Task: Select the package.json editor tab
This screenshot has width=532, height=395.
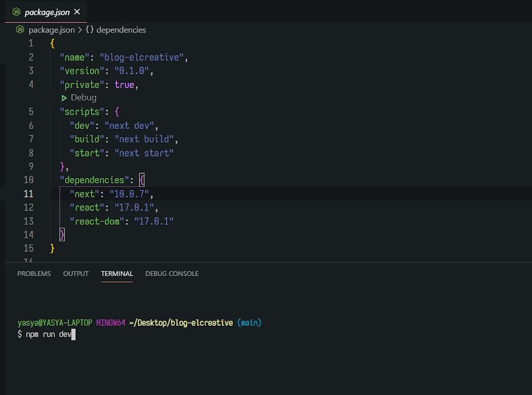Action: 46,12
